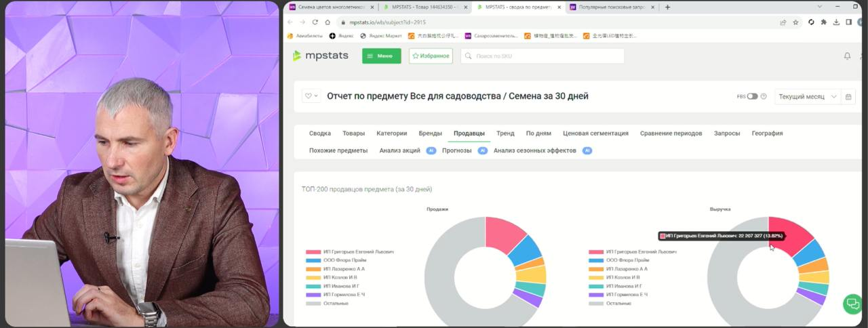Bookmark page with the star icon
The image size is (868, 328).
pyautogui.click(x=795, y=22)
